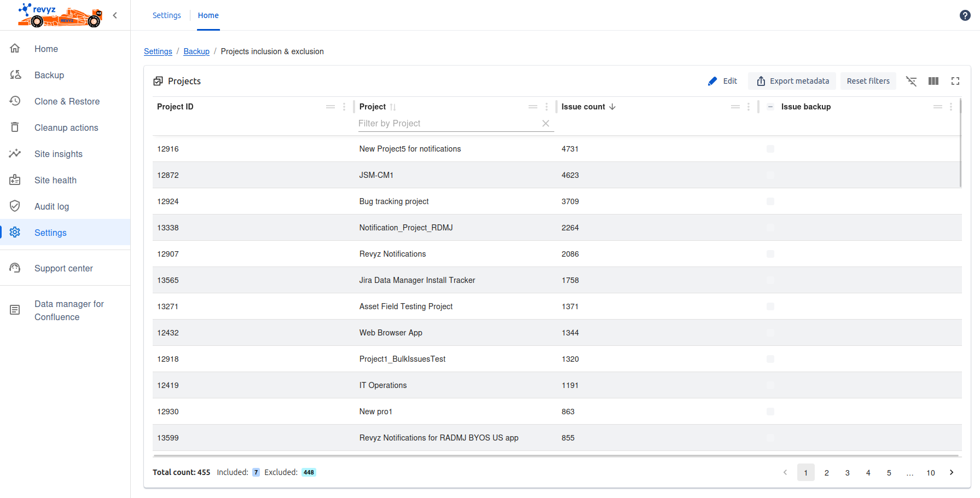The width and height of the screenshot is (980, 498).
Task: Go to the next page arrow
Action: (952, 472)
